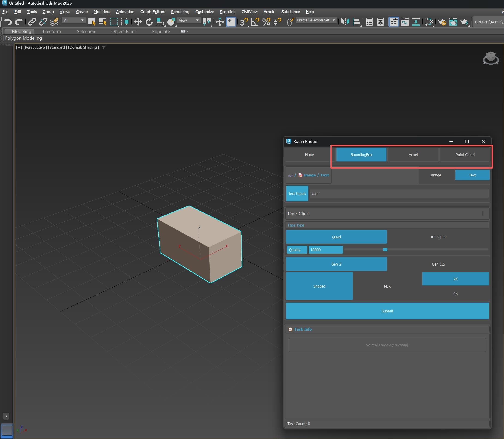Viewport: 504px width, 439px height.
Task: Open the Modifiers menu
Action: 102,12
